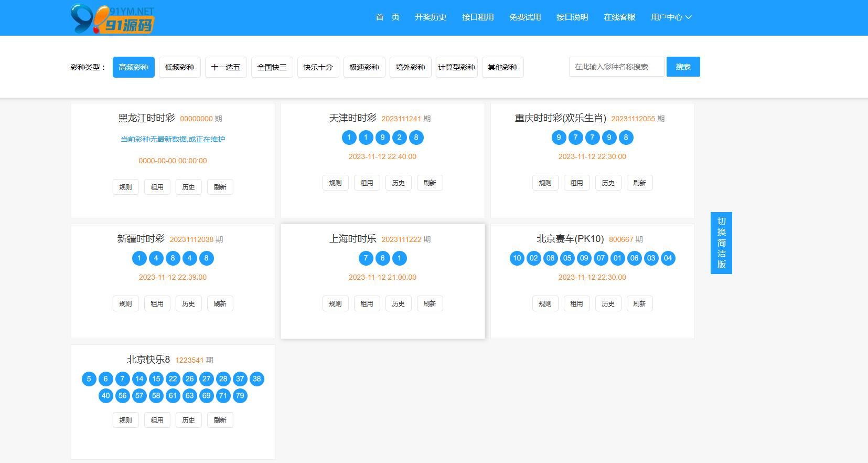Viewport: 868px width, 463px height.
Task: Click 租用 on the 天津时时彩 card
Action: click(367, 183)
